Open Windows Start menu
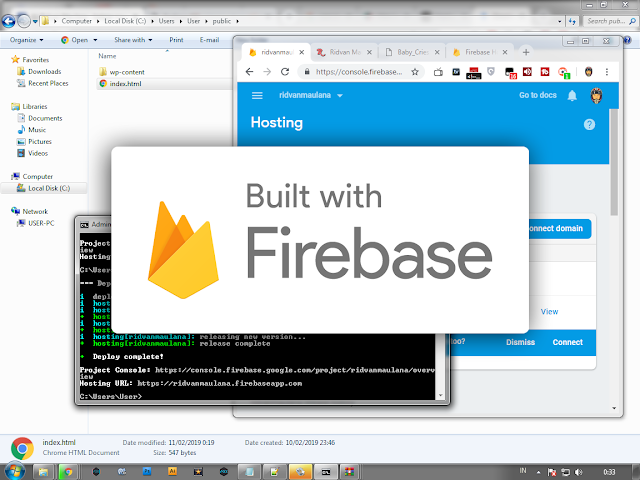 coord(14,472)
